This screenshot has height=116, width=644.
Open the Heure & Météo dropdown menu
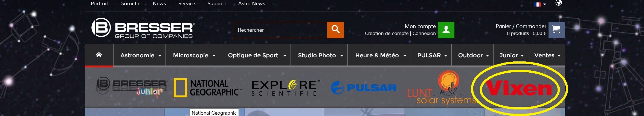point(381,55)
